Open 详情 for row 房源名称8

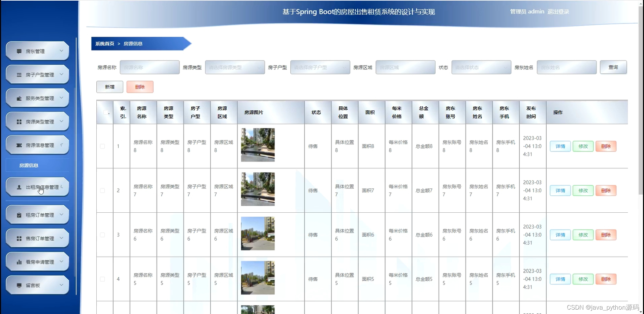click(x=560, y=146)
